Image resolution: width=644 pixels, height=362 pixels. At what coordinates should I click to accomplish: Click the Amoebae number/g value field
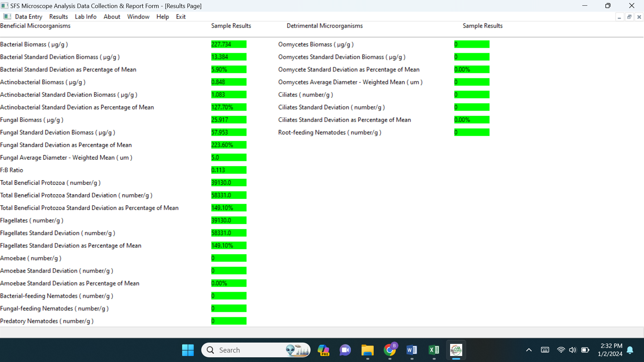229,258
